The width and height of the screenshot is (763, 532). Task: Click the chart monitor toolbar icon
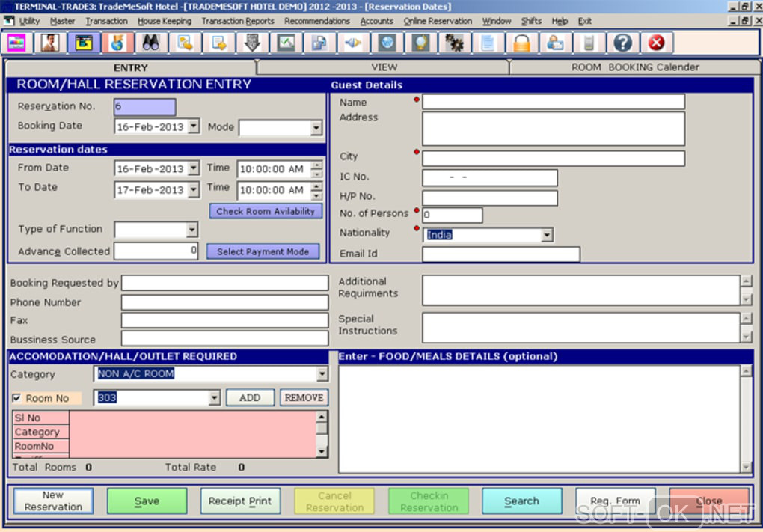coord(286,43)
